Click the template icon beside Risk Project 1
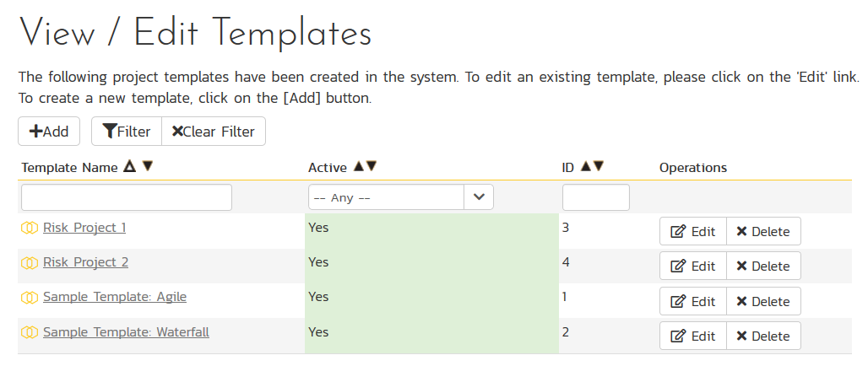Screen dimensions: 868x366 30,229
